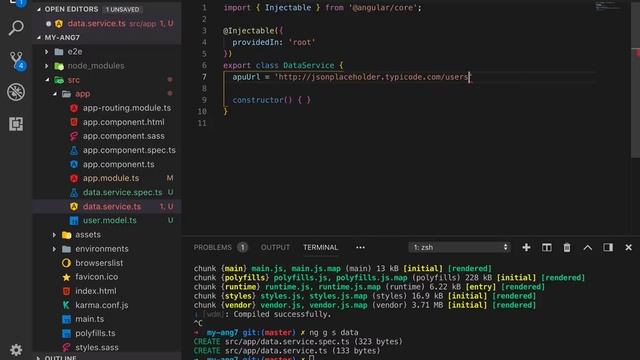Image resolution: width=640 pixels, height=360 pixels.
Task: Select data.service.ts in the app folder
Action: tap(107, 207)
